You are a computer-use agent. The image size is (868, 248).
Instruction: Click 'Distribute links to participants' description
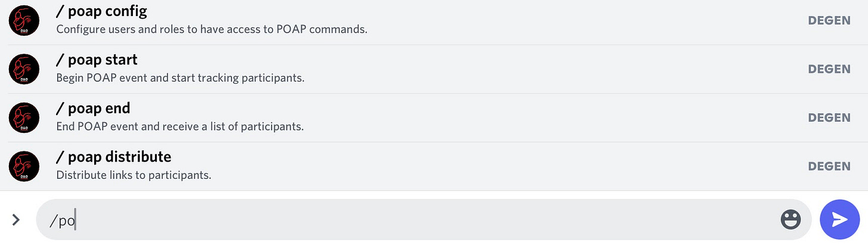(x=134, y=175)
